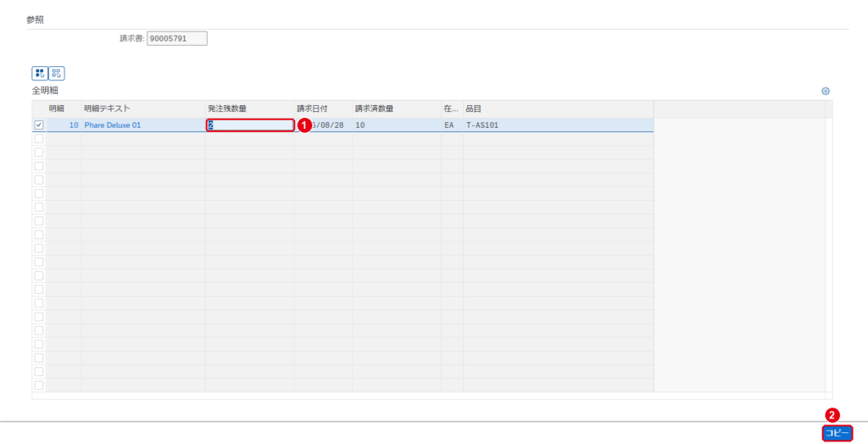868x444 pixels.
Task: Click the deselect all items icon
Action: (57, 73)
